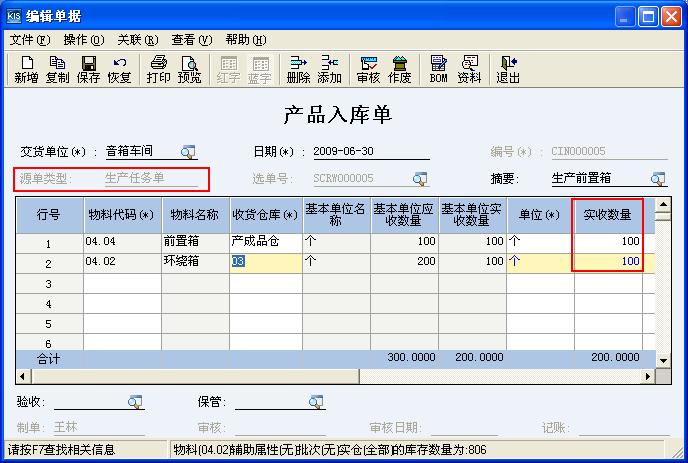Screen dimensions: 688x463
Task: Open the 文件(F) menu
Action: (30, 40)
